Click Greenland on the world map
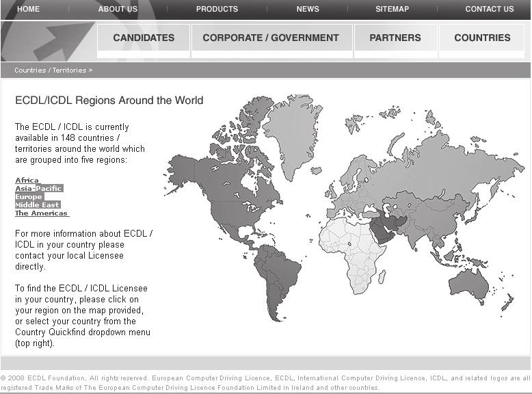This screenshot has width=532, height=394. coord(293,132)
